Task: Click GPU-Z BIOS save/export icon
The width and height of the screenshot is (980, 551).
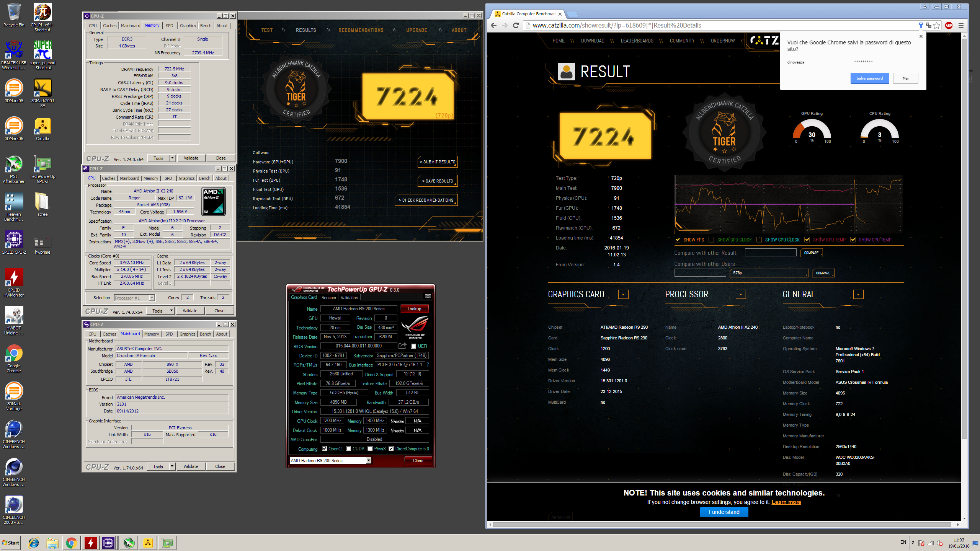Action: pos(402,346)
